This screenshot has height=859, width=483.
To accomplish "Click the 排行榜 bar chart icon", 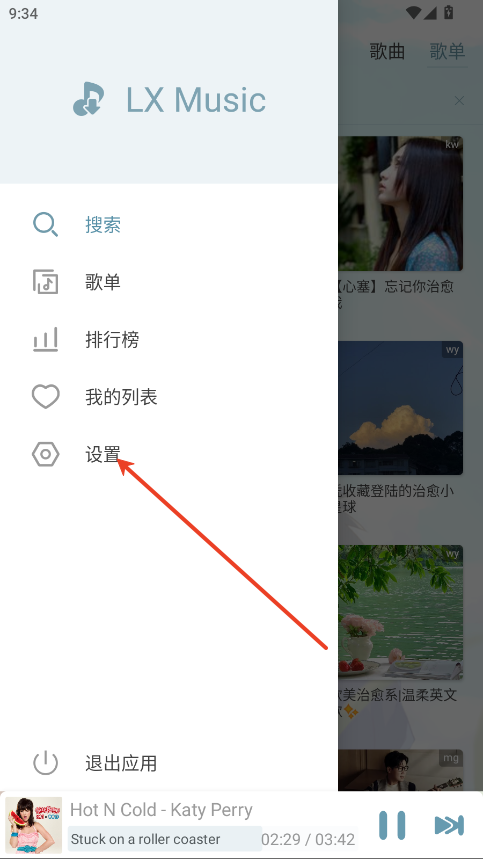I will [x=45, y=339].
